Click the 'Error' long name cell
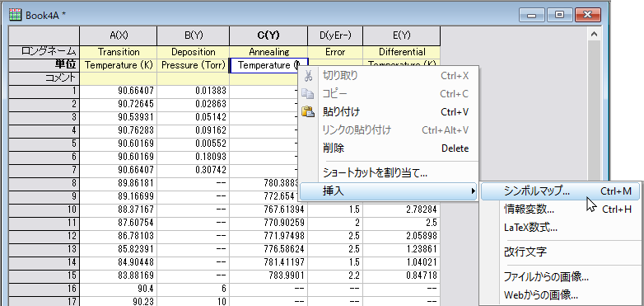The image size is (644, 306). (x=335, y=52)
